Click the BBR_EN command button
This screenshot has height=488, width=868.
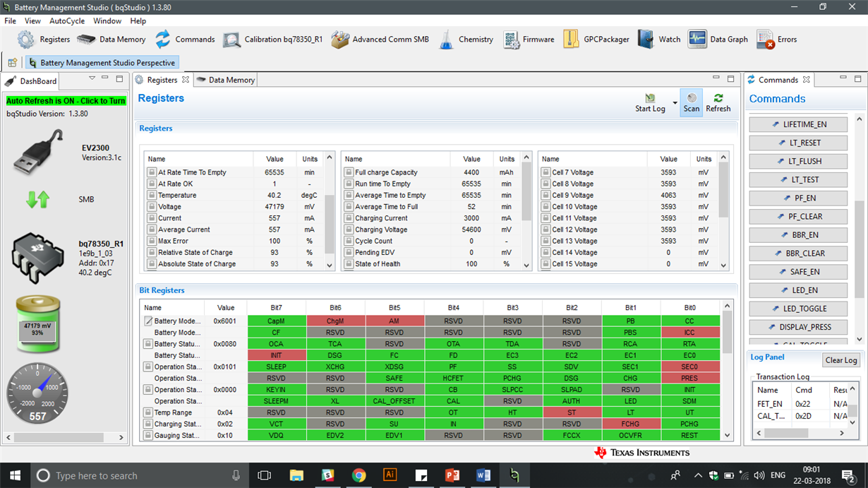coord(798,235)
